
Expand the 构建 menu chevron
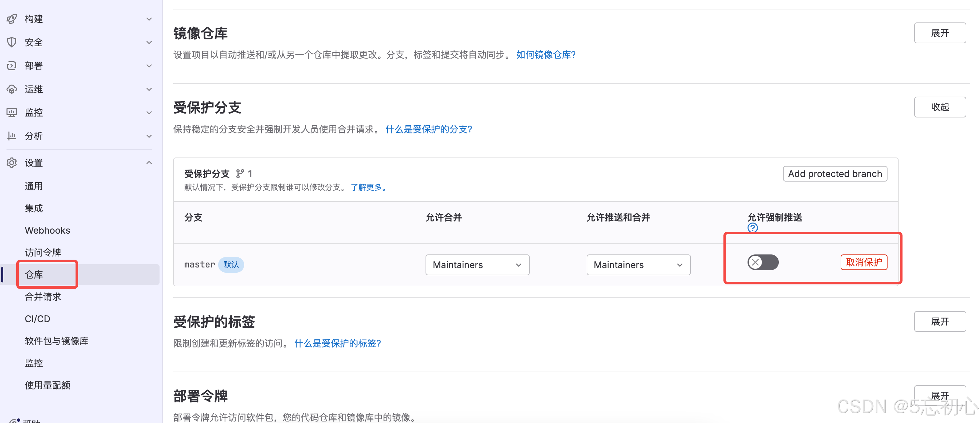(x=149, y=19)
